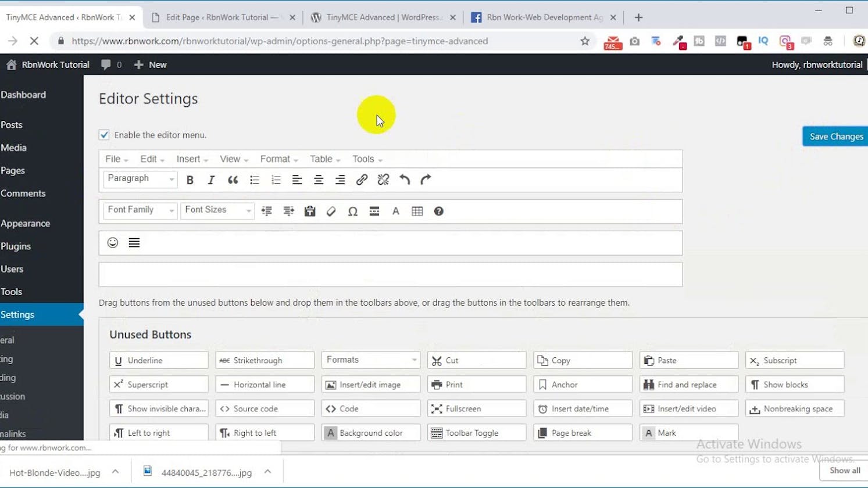This screenshot has height=488, width=868.
Task: Switch to the Edit Page browser tab
Action: (221, 17)
